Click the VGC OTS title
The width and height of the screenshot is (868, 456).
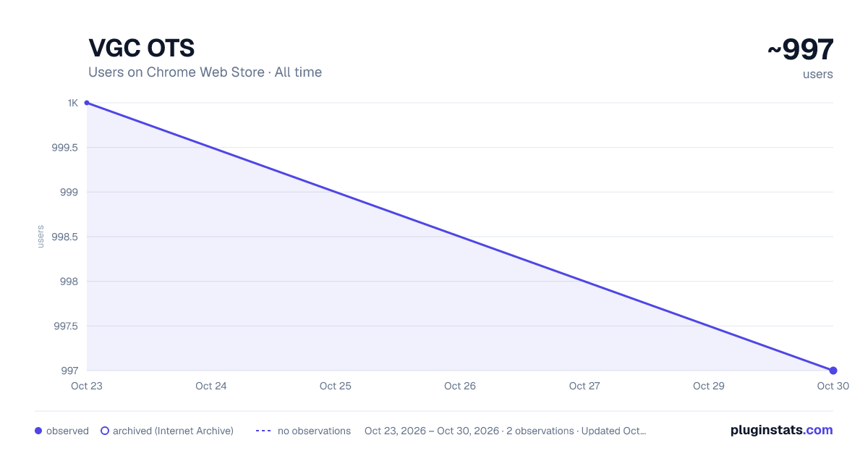142,48
